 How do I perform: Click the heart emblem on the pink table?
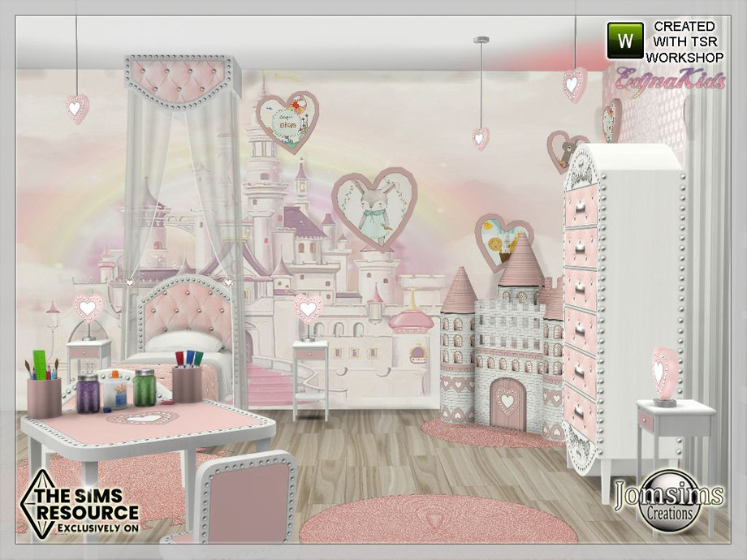pyautogui.click(x=144, y=418)
